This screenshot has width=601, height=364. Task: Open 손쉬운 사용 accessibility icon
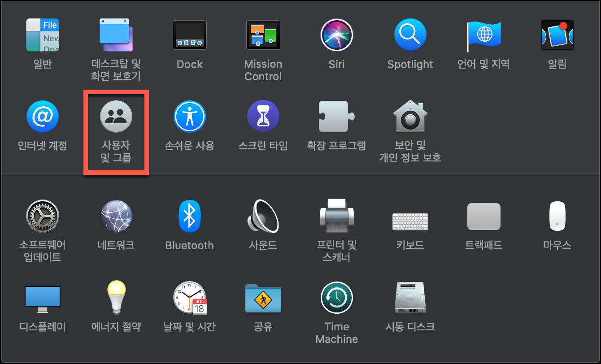[190, 117]
